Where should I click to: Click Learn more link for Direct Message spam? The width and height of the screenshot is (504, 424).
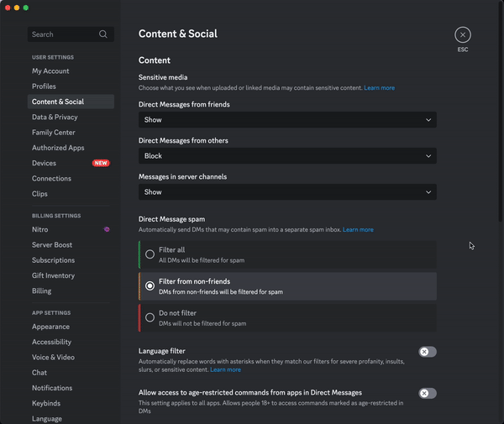[358, 230]
